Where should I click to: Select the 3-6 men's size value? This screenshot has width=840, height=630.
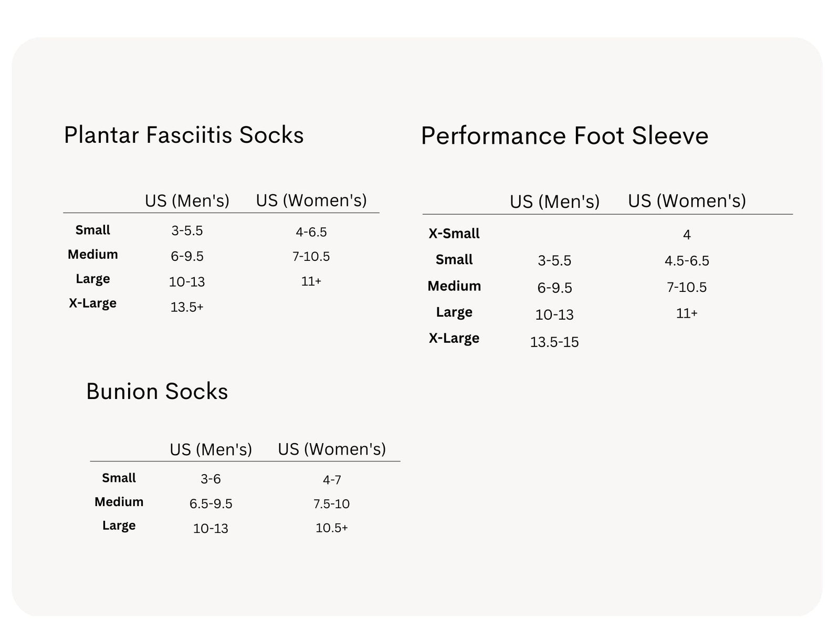coord(211,479)
